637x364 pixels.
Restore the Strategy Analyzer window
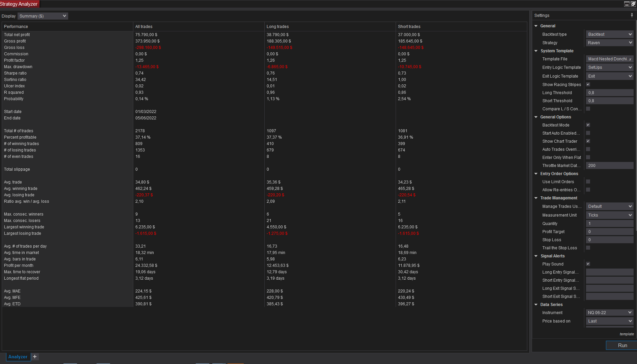(633, 4)
